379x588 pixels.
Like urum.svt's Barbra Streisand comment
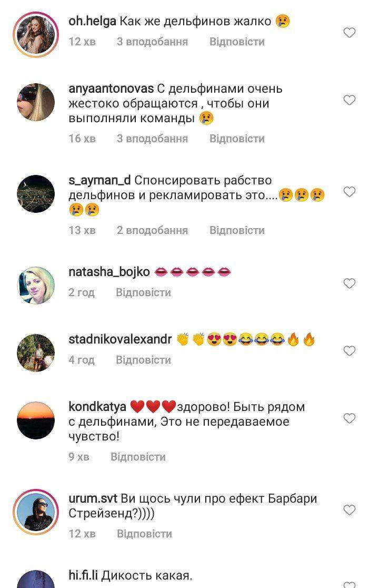click(349, 510)
